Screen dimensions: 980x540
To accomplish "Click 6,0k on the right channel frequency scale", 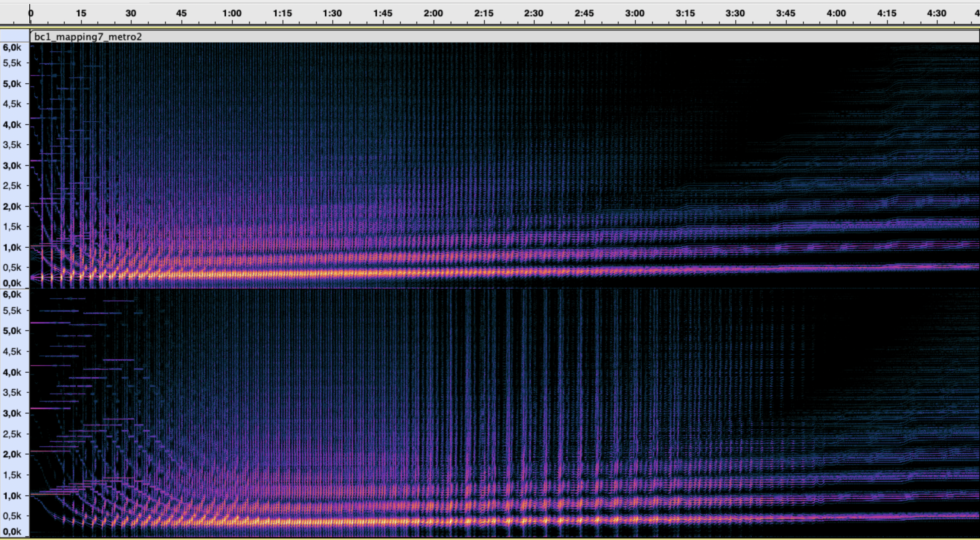I will [12, 294].
